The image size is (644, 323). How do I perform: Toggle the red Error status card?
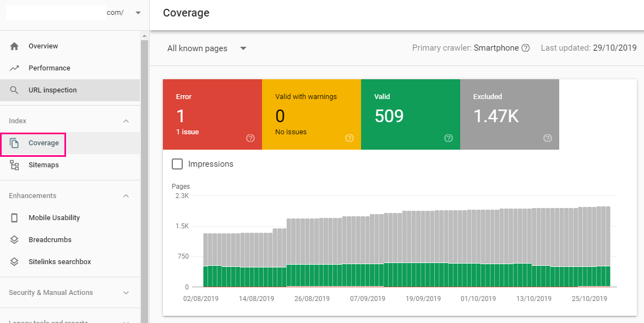212,114
